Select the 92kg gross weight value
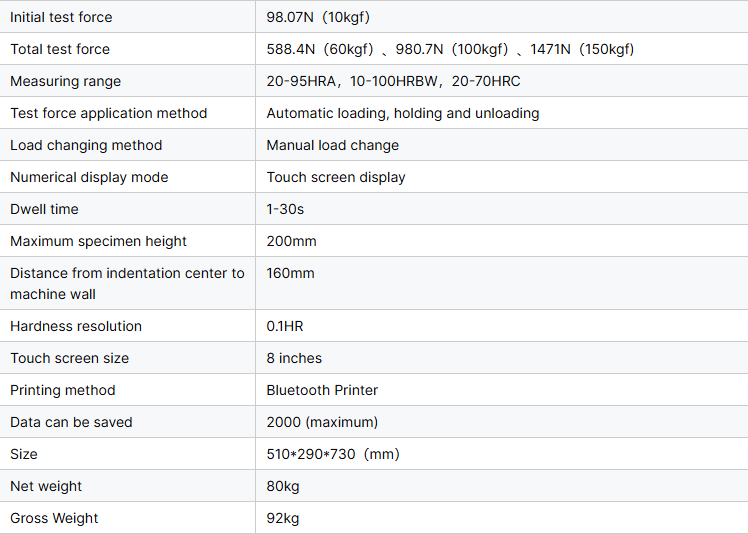The width and height of the screenshot is (748, 534). click(x=283, y=518)
